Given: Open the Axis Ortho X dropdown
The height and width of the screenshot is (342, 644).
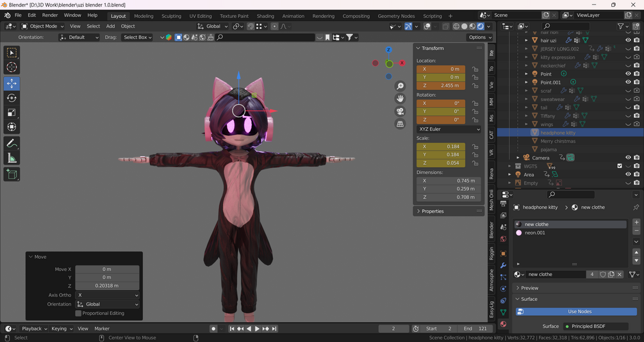Looking at the screenshot, I should point(107,295).
